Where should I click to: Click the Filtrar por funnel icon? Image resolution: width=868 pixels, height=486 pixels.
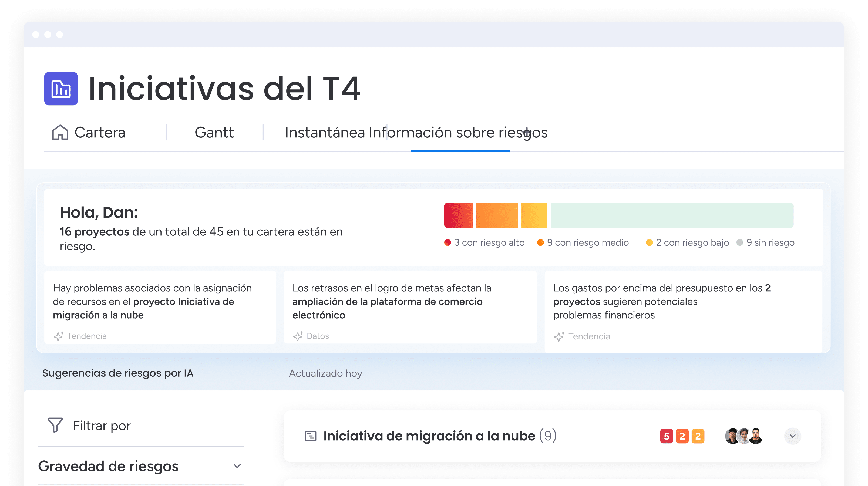55,425
